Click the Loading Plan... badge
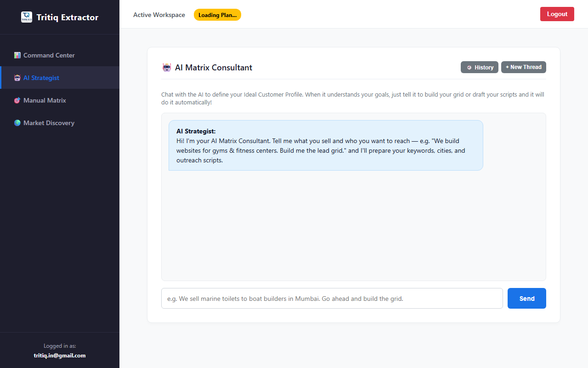The image size is (588, 368). [217, 15]
